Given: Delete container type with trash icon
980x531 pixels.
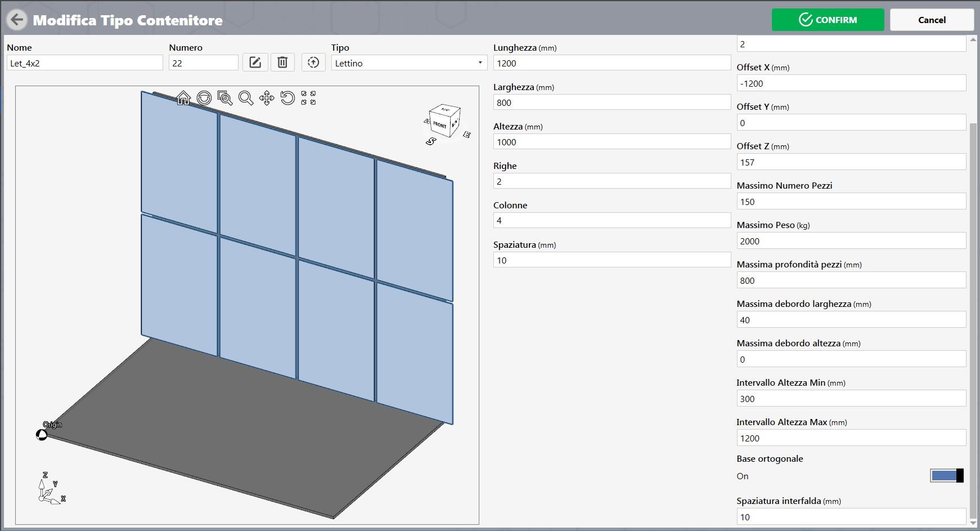Looking at the screenshot, I should 282,63.
